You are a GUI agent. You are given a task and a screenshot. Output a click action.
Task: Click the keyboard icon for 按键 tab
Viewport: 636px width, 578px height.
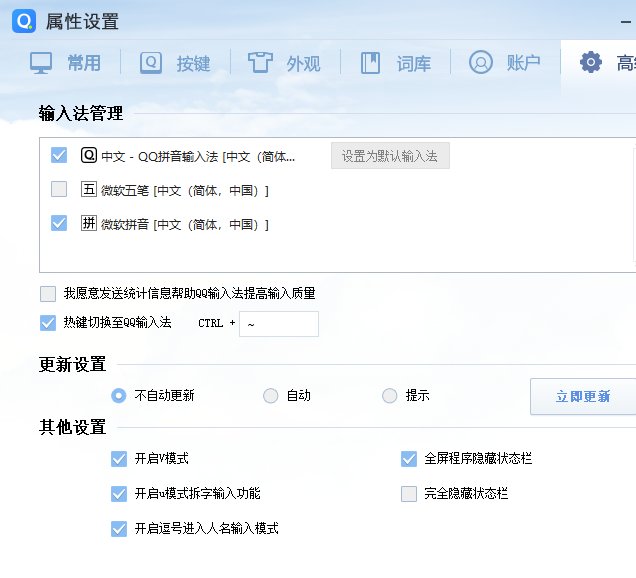click(151, 63)
